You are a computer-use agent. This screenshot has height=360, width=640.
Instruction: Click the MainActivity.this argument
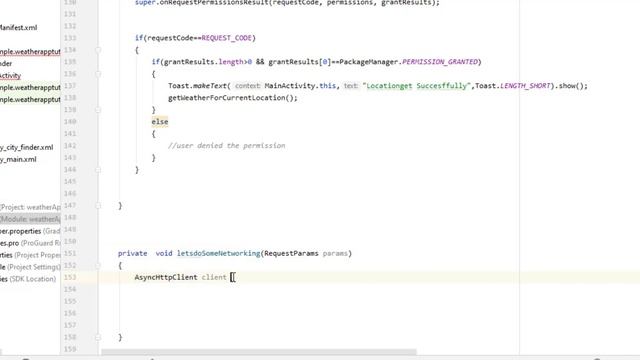pos(300,86)
